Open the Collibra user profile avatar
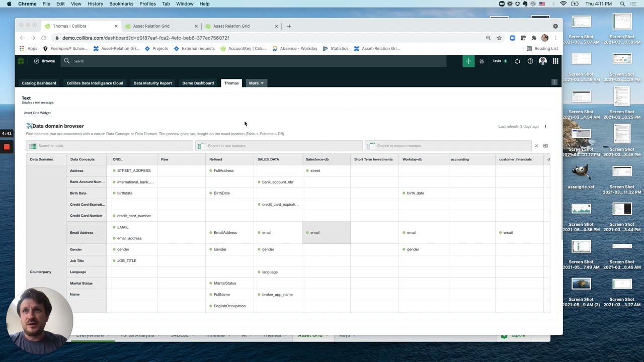The image size is (644, 362). 542,61
